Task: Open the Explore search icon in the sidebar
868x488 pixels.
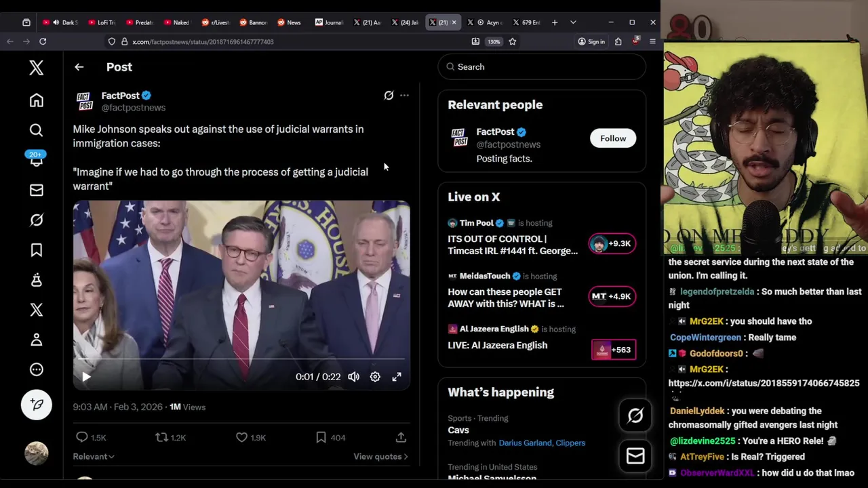Action: [x=37, y=130]
